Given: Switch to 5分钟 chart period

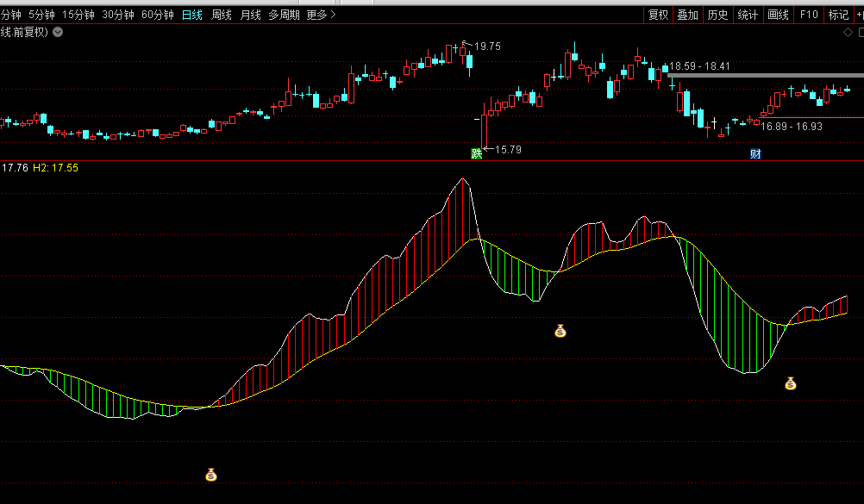Looking at the screenshot, I should pyautogui.click(x=41, y=15).
